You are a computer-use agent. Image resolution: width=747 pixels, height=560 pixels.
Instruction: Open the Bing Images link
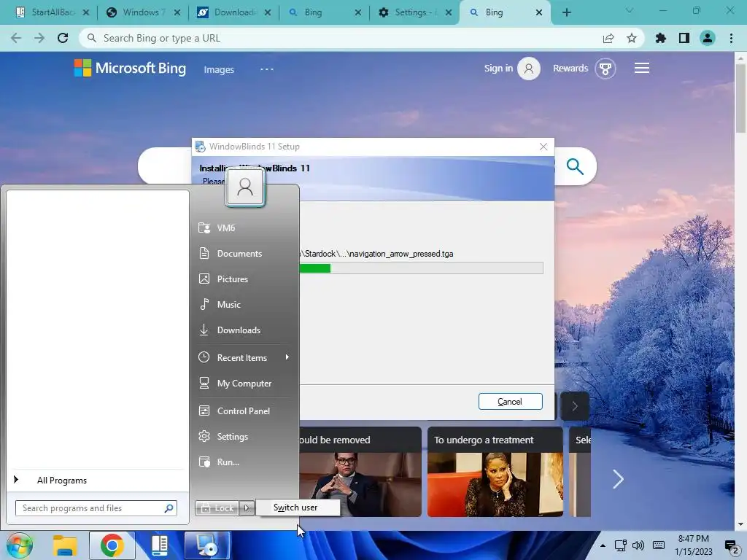click(x=219, y=69)
